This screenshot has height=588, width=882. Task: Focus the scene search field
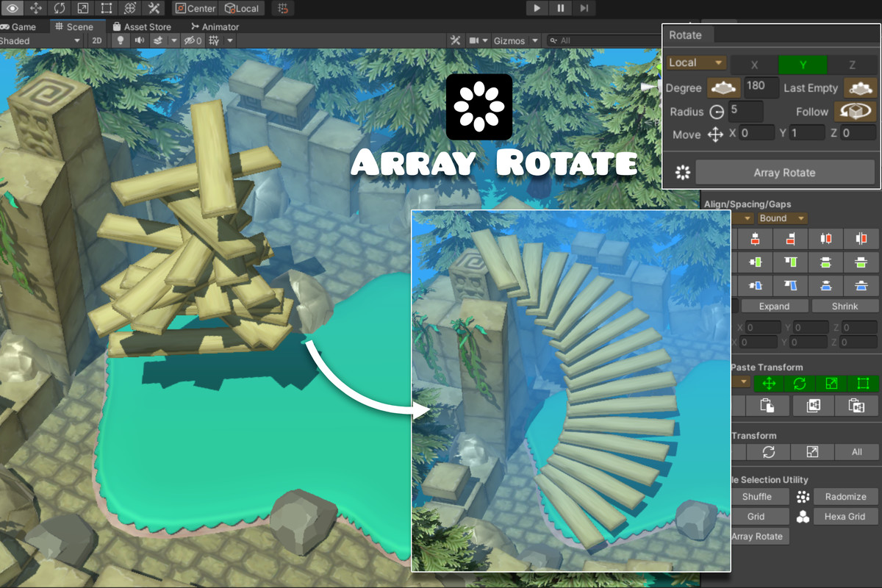(x=604, y=40)
